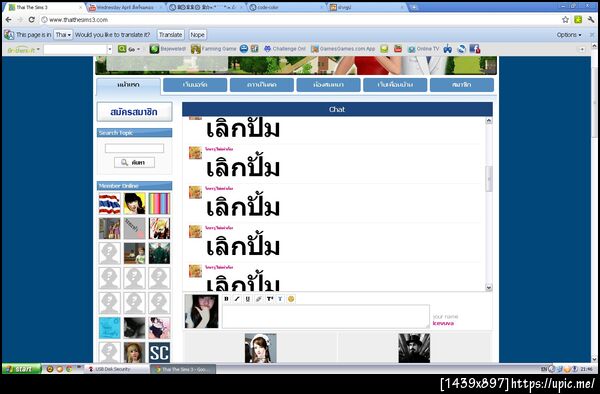
Task: Toggle bold in the chat editor
Action: [227, 299]
